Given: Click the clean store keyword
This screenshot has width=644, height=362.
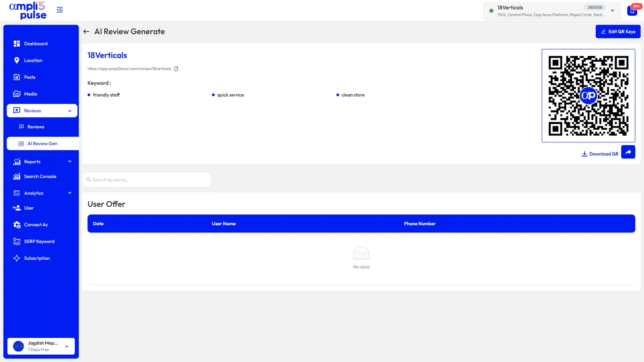Looking at the screenshot, I should pos(353,95).
